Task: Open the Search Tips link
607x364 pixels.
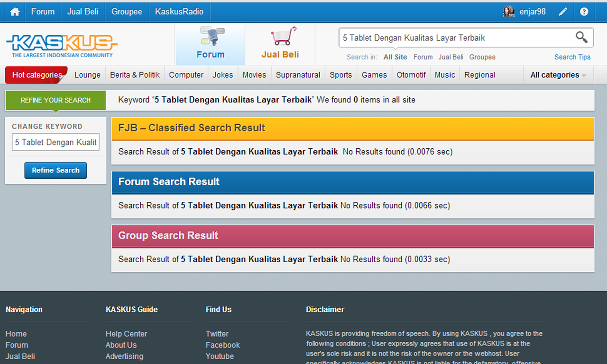Action: (572, 57)
